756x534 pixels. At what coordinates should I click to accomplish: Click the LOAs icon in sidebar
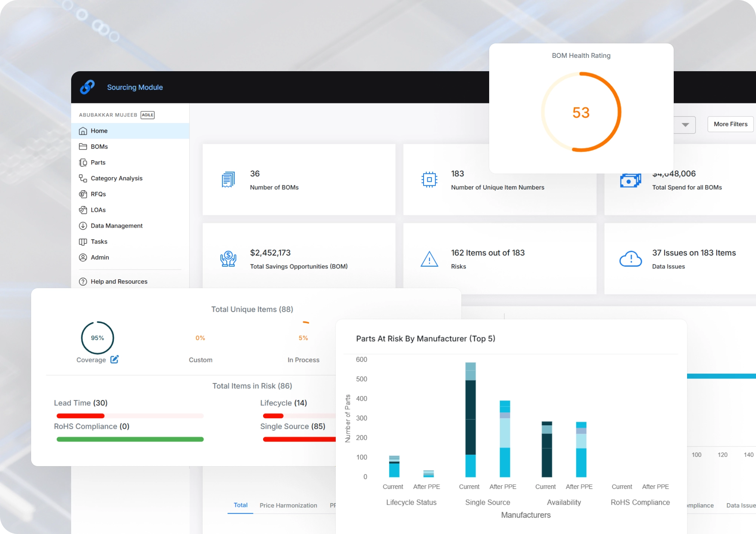[x=83, y=210]
